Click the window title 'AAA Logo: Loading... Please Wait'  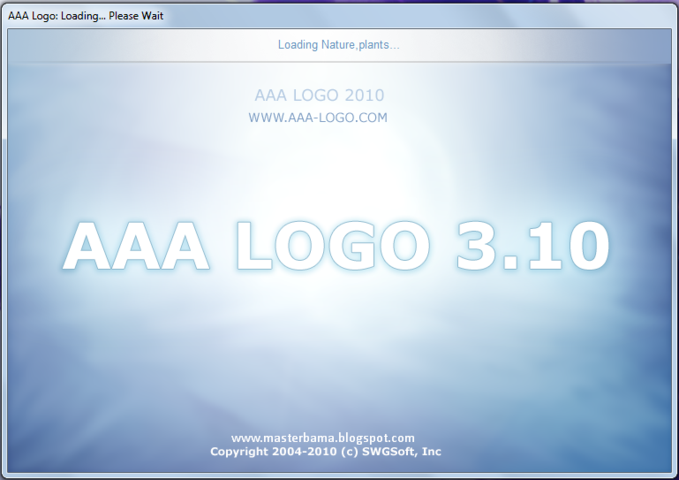point(86,16)
